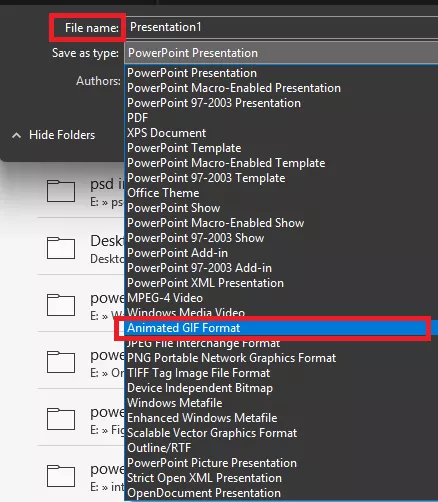Pick Windows Metafile format
The width and height of the screenshot is (438, 502).
point(174,403)
